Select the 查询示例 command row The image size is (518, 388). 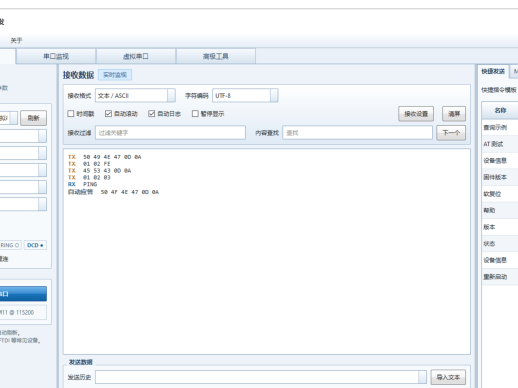pos(500,127)
